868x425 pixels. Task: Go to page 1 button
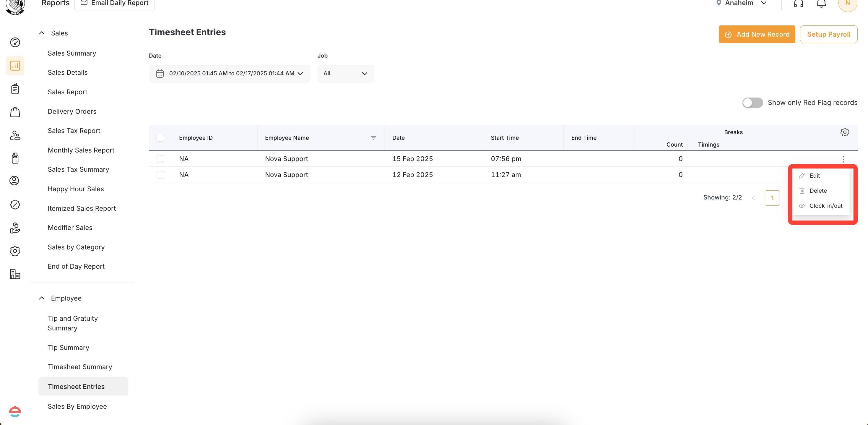[x=772, y=198]
